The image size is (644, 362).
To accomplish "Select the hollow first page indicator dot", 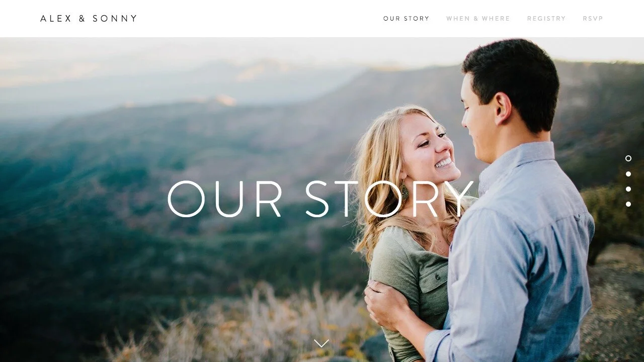I will pyautogui.click(x=628, y=158).
